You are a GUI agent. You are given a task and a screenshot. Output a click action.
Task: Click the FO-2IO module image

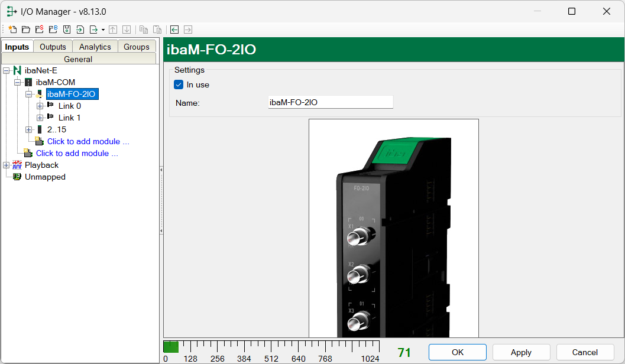tap(394, 228)
